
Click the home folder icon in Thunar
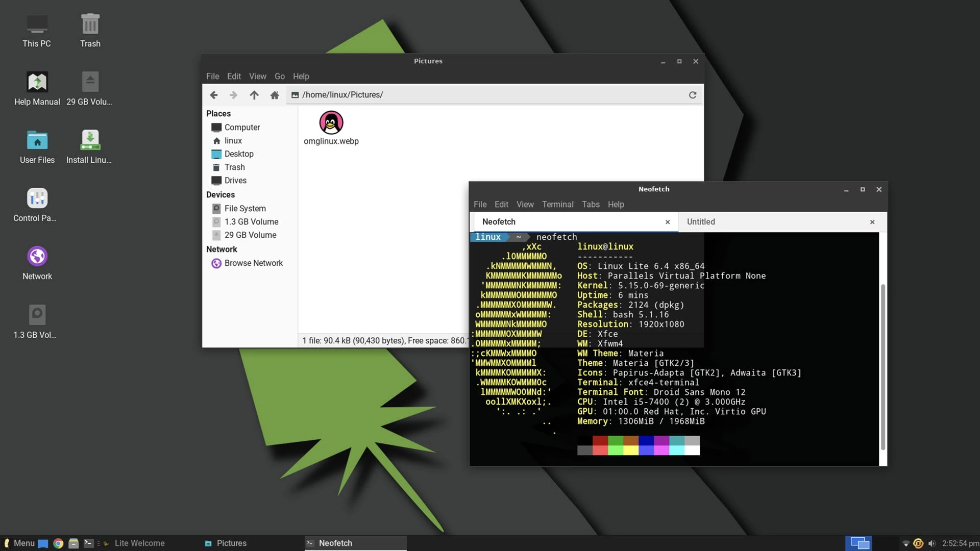coord(275,95)
